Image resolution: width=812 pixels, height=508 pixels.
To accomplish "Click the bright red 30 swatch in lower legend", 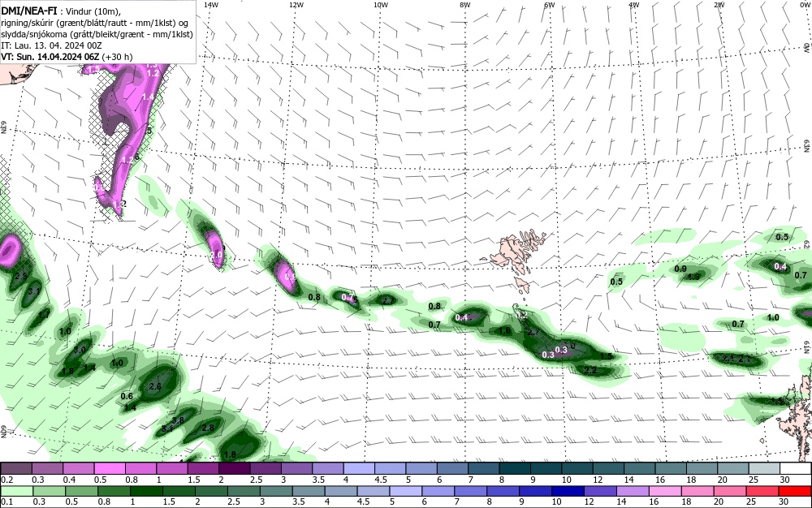I will coord(796,491).
